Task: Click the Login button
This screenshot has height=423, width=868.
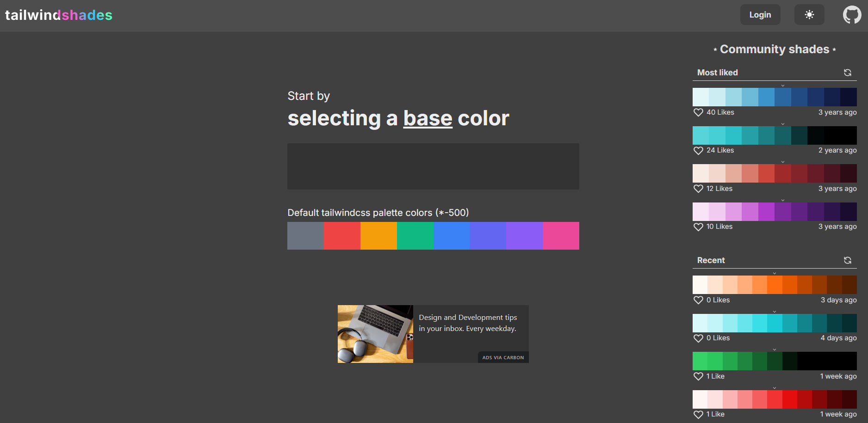Action: click(760, 15)
